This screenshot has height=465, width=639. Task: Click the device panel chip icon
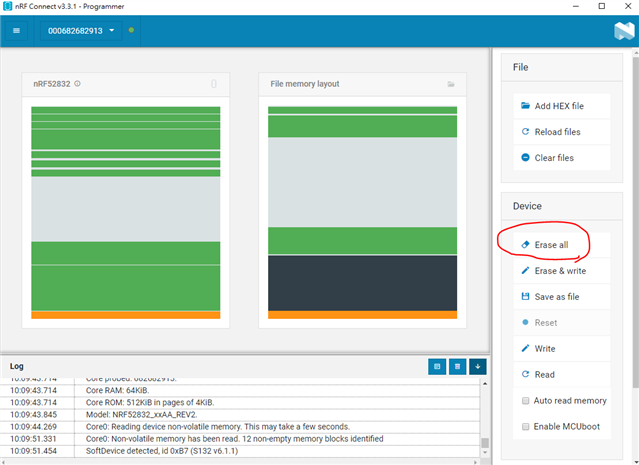click(x=214, y=84)
